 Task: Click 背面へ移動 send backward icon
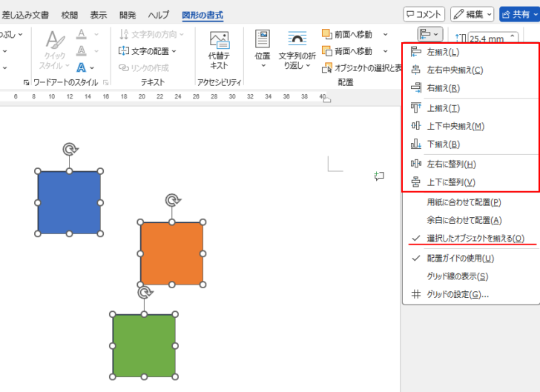[326, 51]
